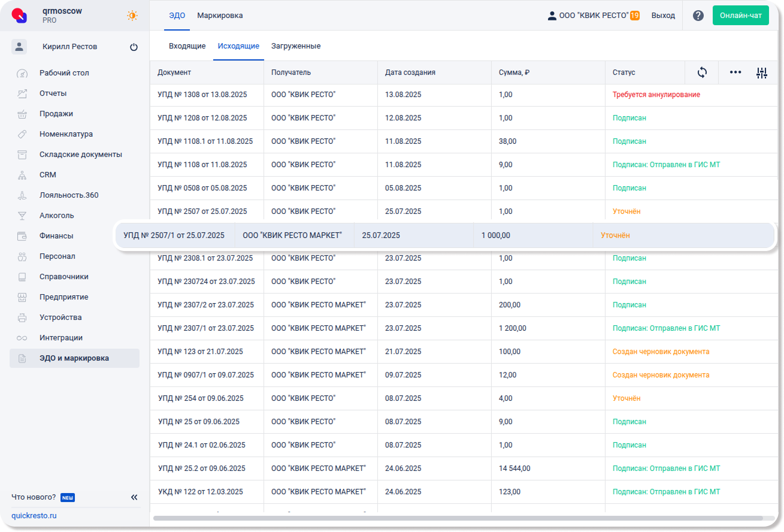Click the Онлайн-чат button
The height and width of the screenshot is (532, 784).
click(740, 16)
